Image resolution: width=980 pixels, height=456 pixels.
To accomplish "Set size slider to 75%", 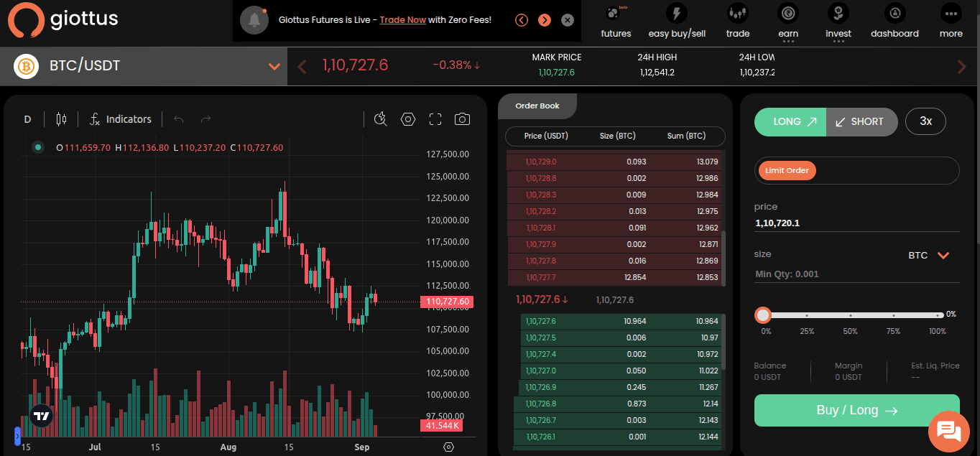I will click(x=894, y=315).
